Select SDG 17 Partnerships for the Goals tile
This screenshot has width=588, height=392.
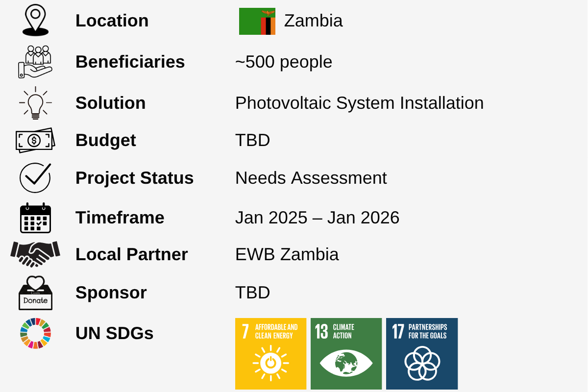(x=422, y=354)
